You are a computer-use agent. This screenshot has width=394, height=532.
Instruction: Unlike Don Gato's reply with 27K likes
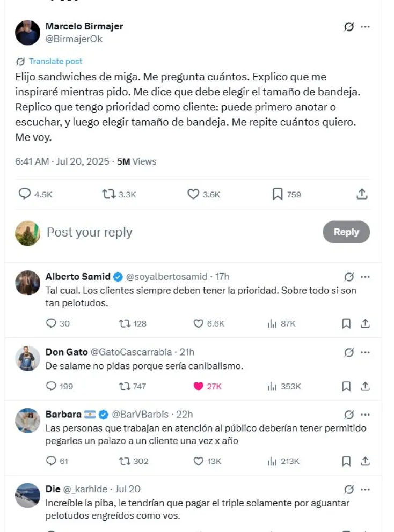[199, 386]
